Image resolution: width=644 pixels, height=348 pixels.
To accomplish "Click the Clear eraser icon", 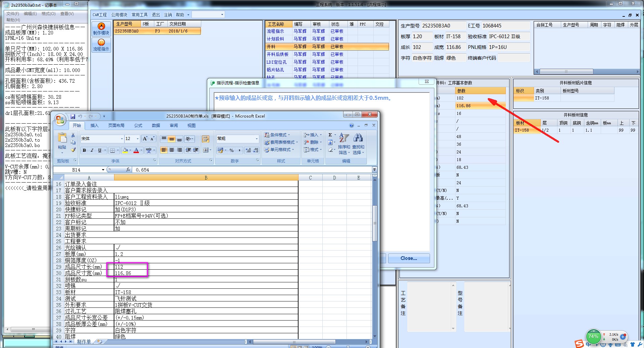I will (330, 150).
